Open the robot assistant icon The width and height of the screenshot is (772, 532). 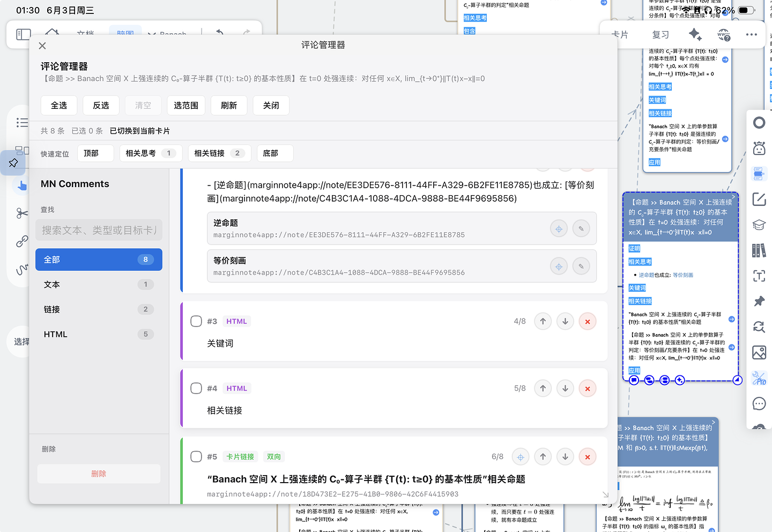[759, 148]
